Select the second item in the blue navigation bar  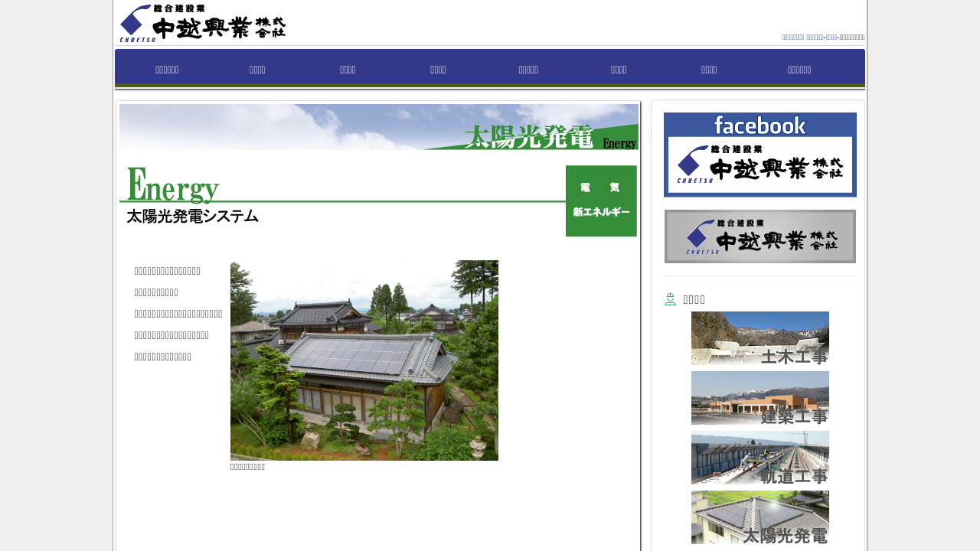click(257, 70)
